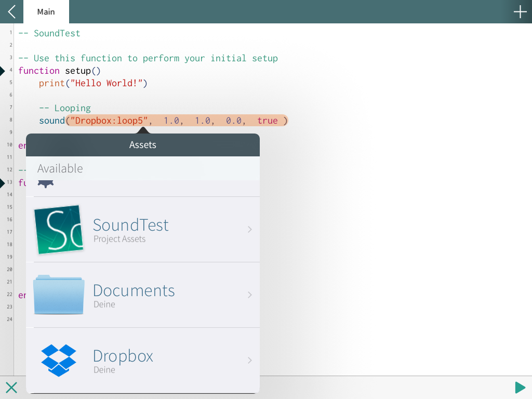This screenshot has width=532, height=399.
Task: Go back with the top-left arrow
Action: click(x=11, y=11)
